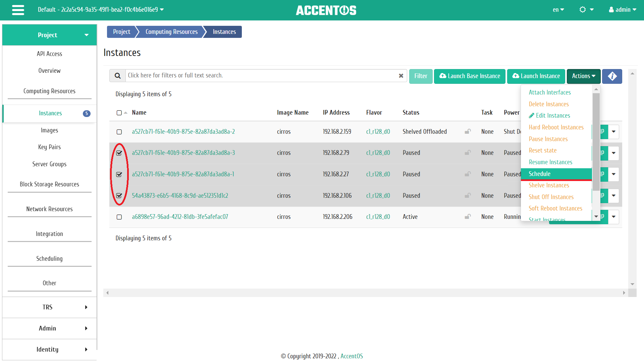644x362 pixels.
Task: Toggle the Actions dropdown button
Action: click(584, 76)
